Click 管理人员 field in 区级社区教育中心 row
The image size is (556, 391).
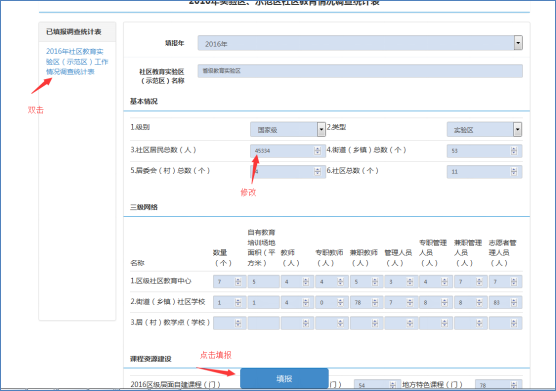click(401, 281)
